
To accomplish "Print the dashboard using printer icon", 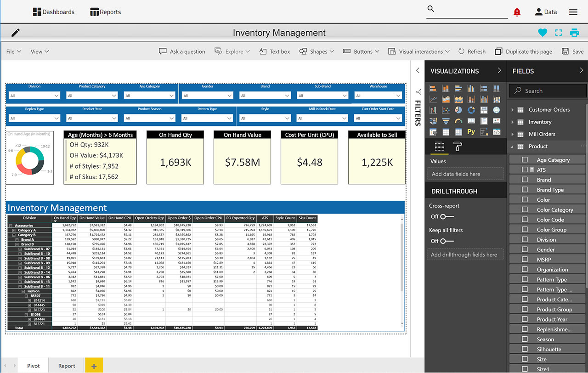I will tap(574, 33).
